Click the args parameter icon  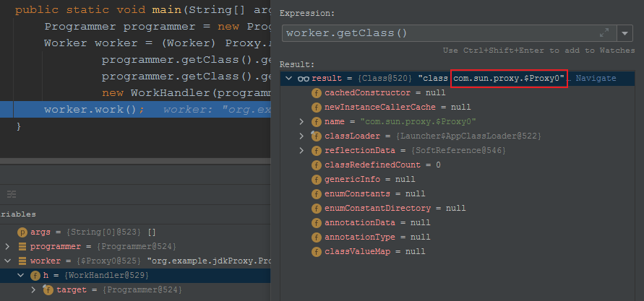click(x=22, y=232)
